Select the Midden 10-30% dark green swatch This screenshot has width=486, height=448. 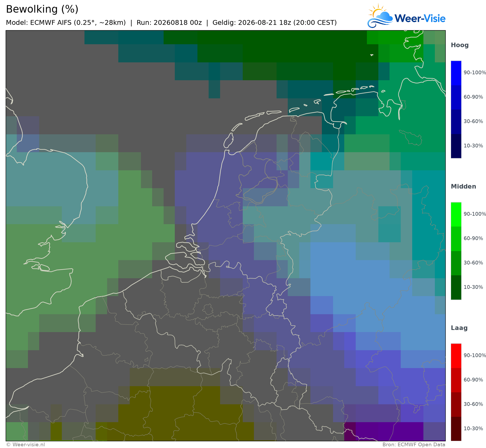(x=456, y=287)
